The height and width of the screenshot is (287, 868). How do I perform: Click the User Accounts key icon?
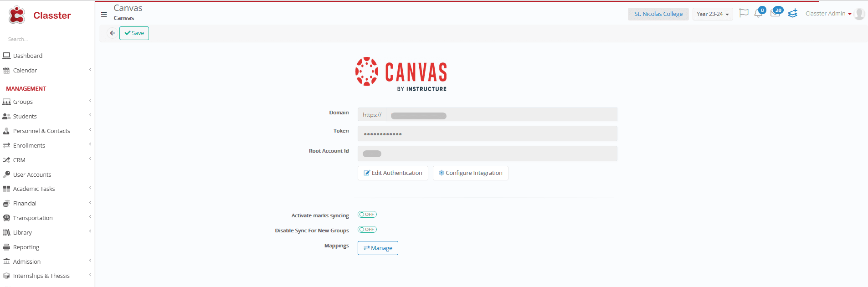tap(6, 174)
